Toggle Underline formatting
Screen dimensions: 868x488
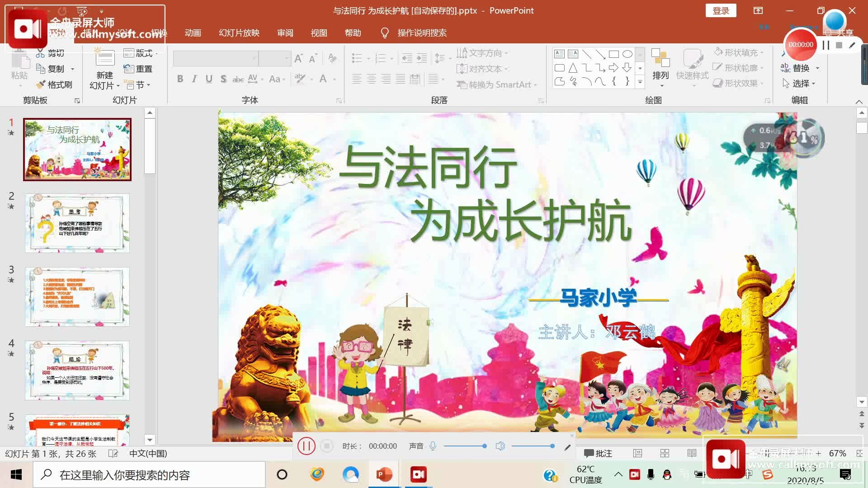coord(209,79)
